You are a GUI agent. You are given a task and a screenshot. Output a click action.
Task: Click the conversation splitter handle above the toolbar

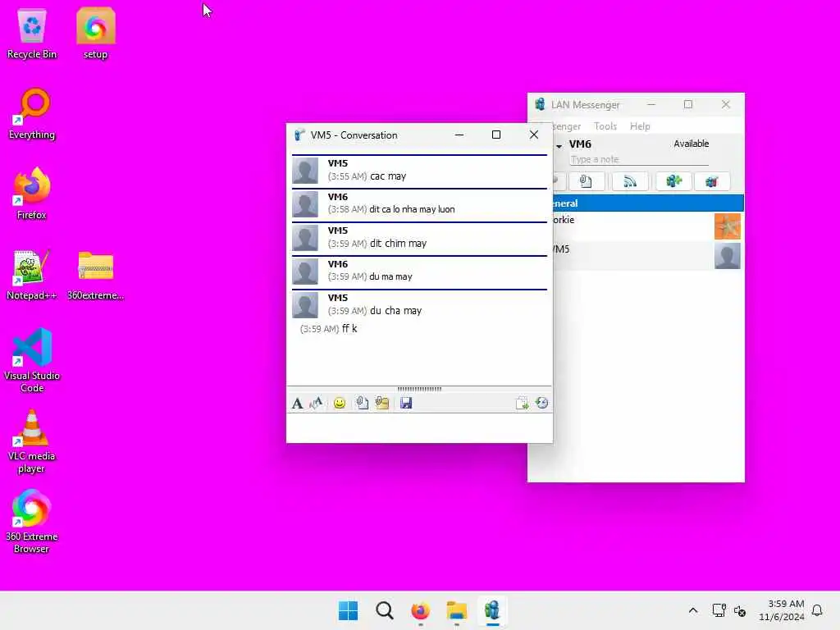coord(419,389)
